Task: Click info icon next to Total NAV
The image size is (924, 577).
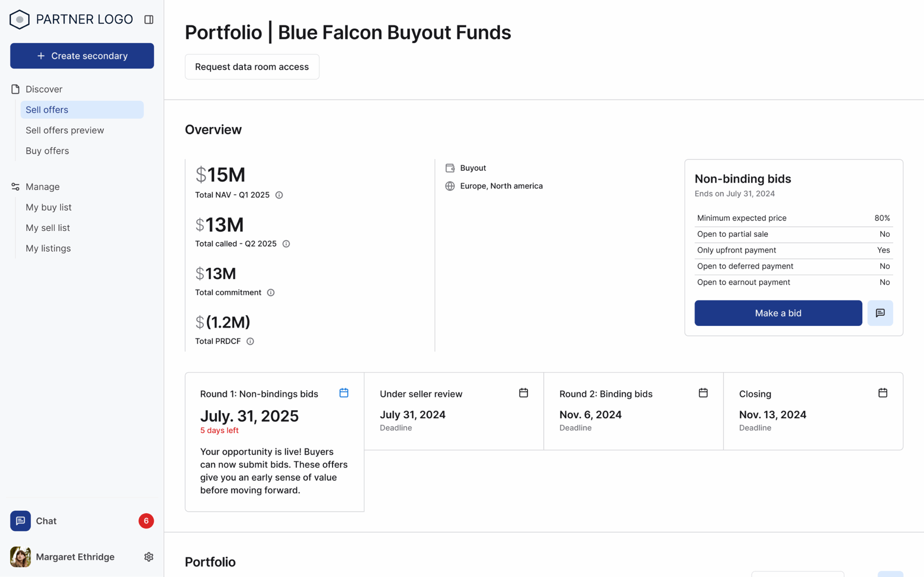Action: (279, 195)
